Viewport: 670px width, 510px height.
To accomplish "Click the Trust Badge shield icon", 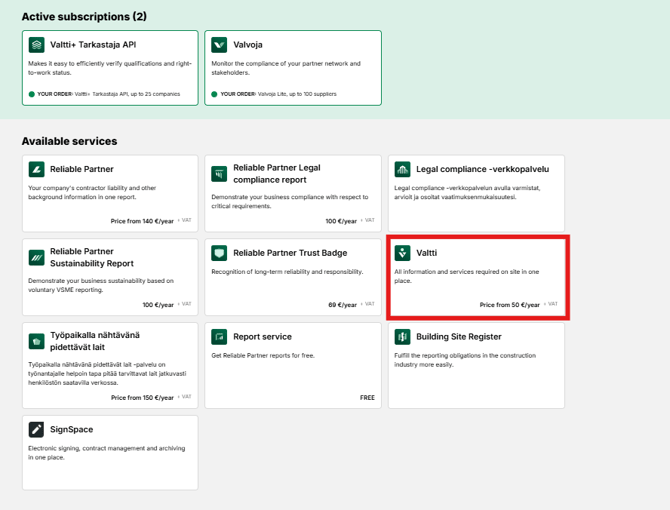I will click(219, 253).
